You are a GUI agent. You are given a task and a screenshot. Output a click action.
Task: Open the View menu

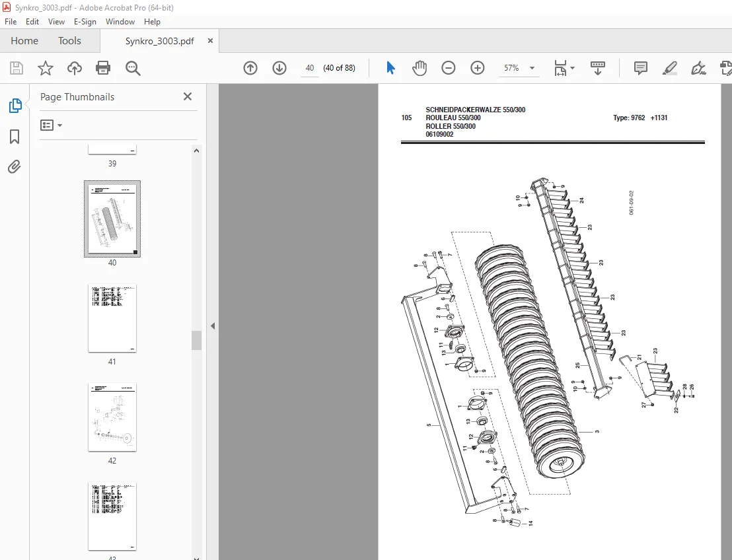56,22
